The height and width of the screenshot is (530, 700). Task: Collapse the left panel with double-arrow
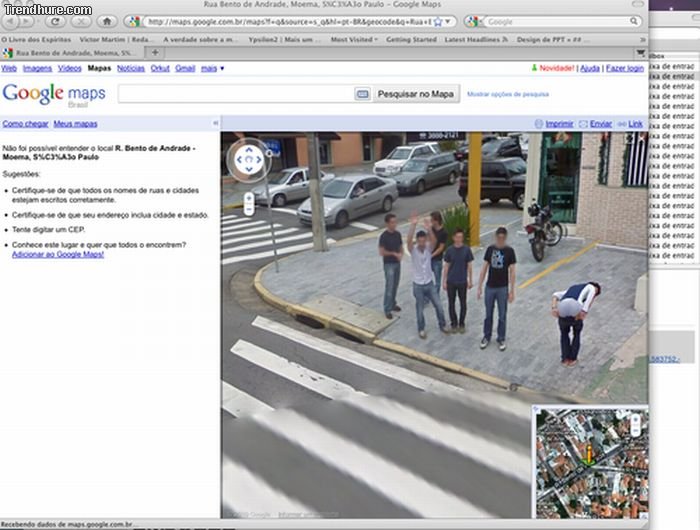(215, 123)
